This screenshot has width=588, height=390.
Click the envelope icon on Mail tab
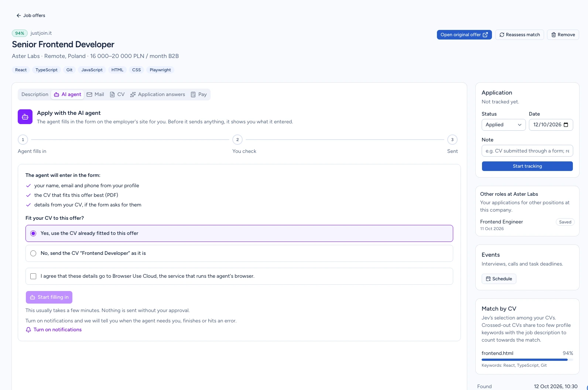89,95
